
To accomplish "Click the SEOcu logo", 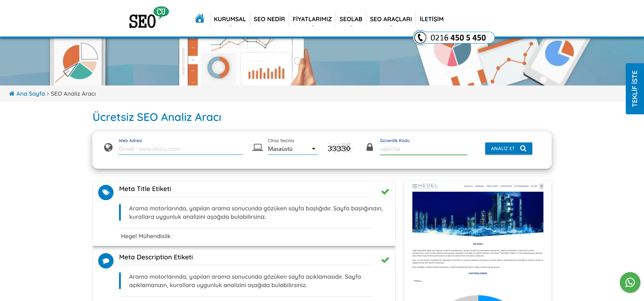I will (x=149, y=18).
